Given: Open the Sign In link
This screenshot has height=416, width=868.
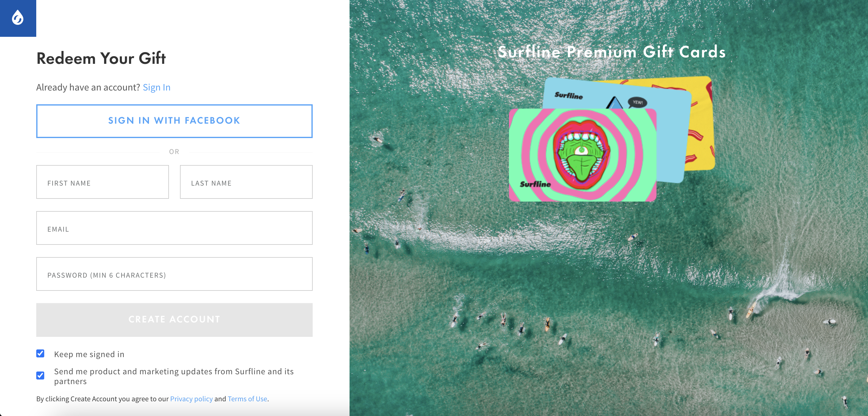Looking at the screenshot, I should click(x=156, y=87).
